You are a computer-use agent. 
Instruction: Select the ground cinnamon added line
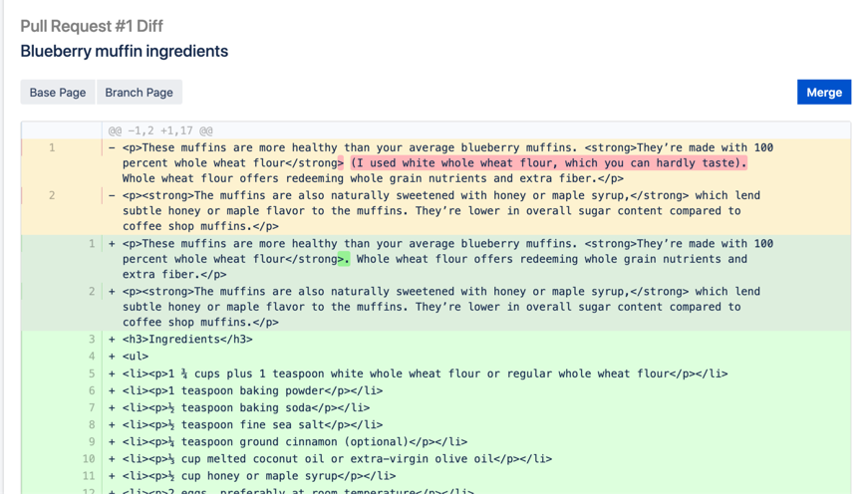pyautogui.click(x=294, y=442)
